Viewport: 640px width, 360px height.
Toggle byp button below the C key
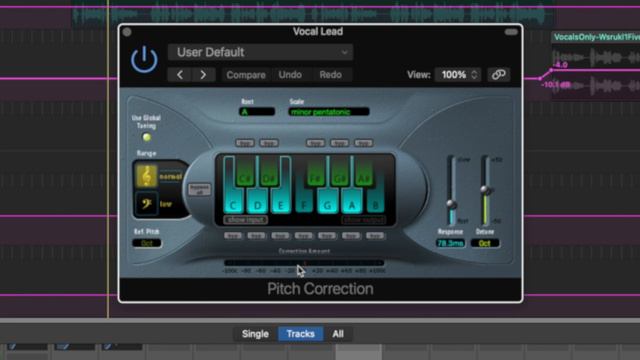[x=233, y=236]
